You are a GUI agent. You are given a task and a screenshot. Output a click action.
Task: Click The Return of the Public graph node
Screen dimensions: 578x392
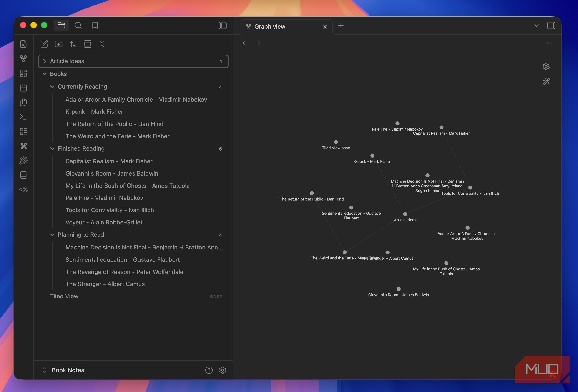click(x=312, y=193)
